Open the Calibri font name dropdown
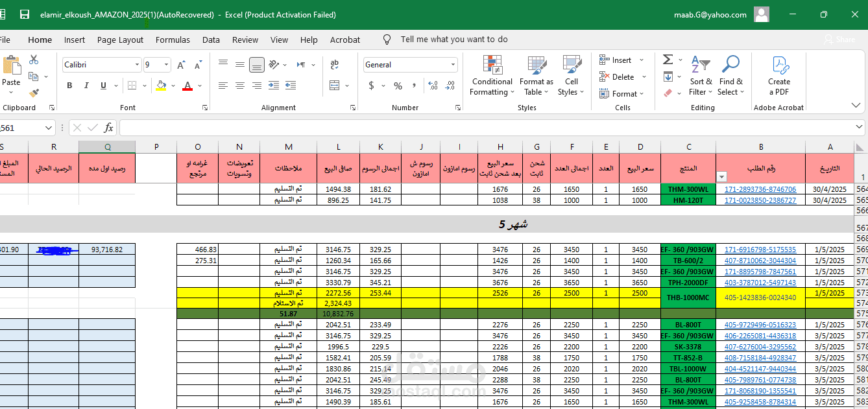Screen dimensions: 868x409 [x=137, y=65]
